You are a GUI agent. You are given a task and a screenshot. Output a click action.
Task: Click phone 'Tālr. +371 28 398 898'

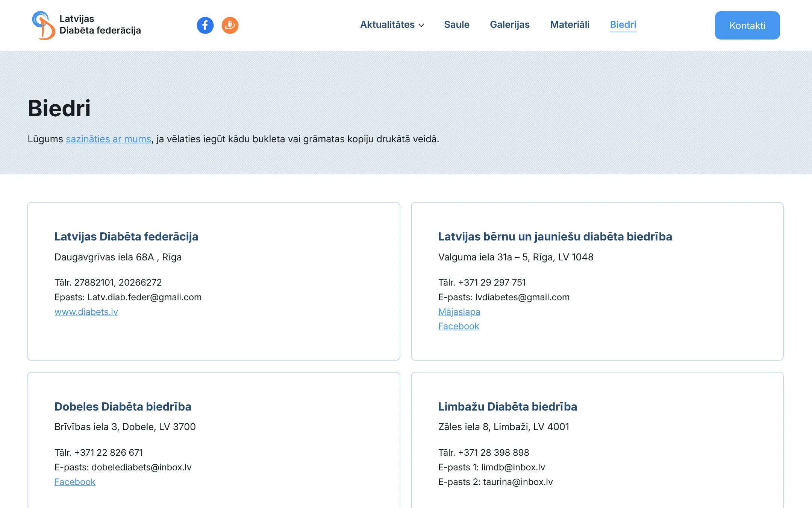[x=484, y=453]
